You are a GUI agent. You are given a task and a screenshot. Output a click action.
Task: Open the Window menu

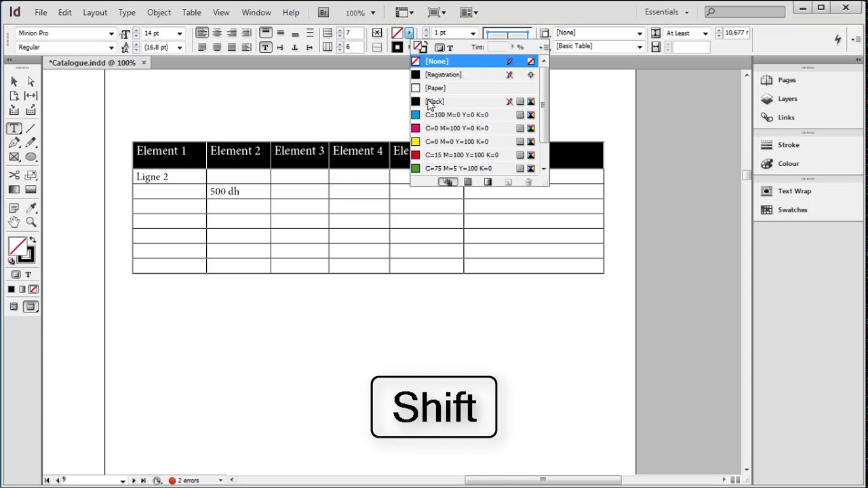[x=256, y=12]
